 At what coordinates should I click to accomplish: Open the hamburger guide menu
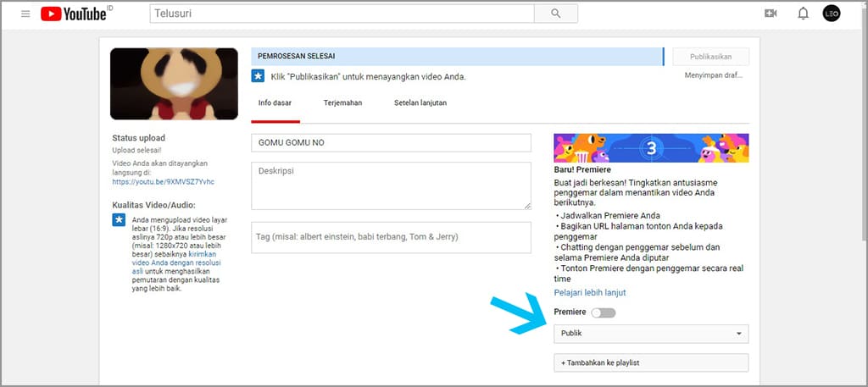click(25, 14)
